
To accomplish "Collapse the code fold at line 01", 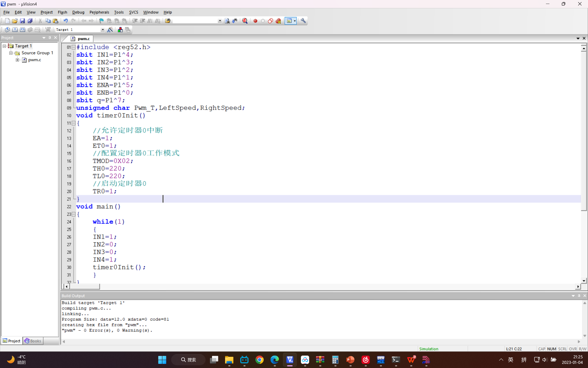I will coord(74,47).
